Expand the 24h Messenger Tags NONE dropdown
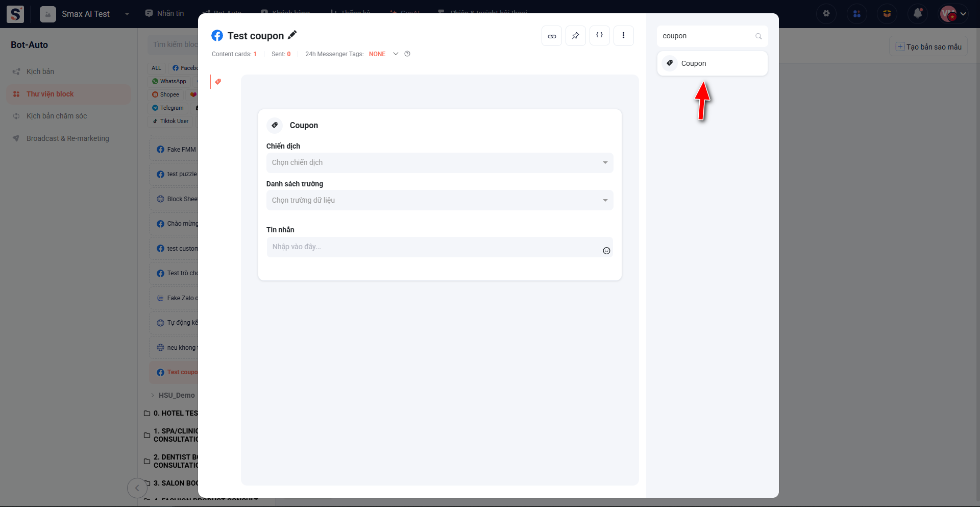Screen dimensions: 980x507 point(395,54)
